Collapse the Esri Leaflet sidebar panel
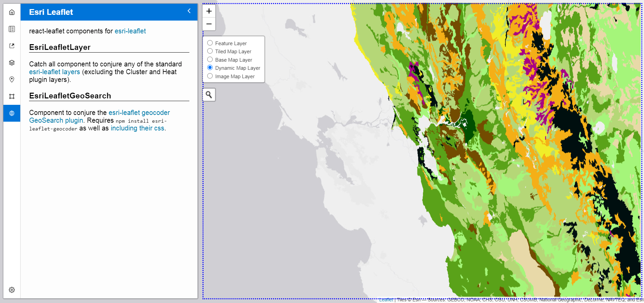This screenshot has height=303, width=644. (189, 11)
